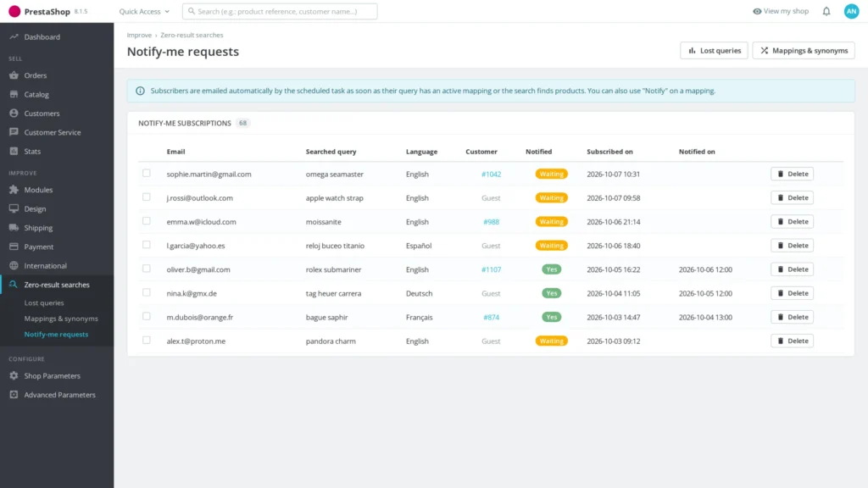Click the info icon in the alert banner
The height and width of the screenshot is (488, 868).
[140, 91]
